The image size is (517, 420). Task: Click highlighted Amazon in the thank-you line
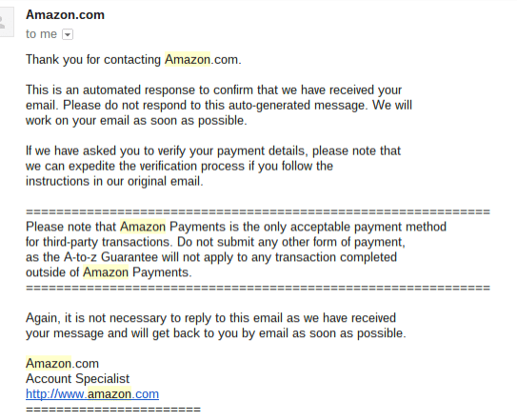tap(188, 60)
